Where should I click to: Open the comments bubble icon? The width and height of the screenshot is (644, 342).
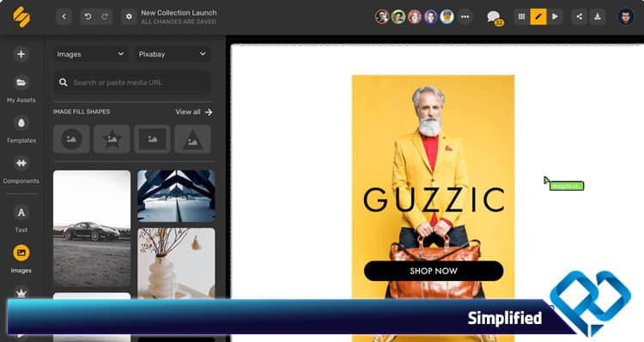494,17
